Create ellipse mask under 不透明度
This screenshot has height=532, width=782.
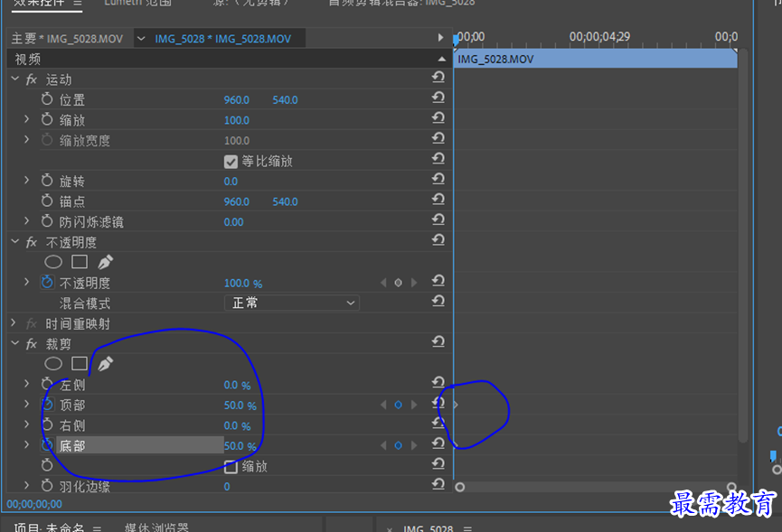53,262
